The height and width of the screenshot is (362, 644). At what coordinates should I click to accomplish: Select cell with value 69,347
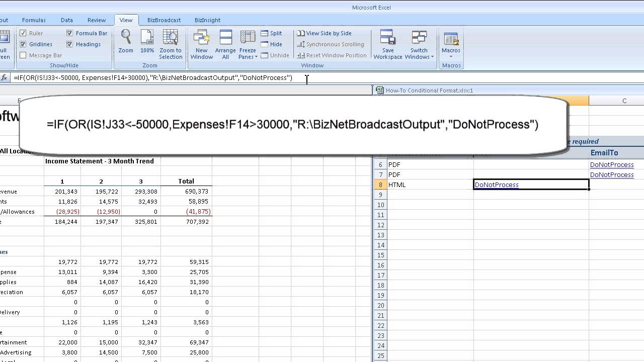[x=186, y=342]
